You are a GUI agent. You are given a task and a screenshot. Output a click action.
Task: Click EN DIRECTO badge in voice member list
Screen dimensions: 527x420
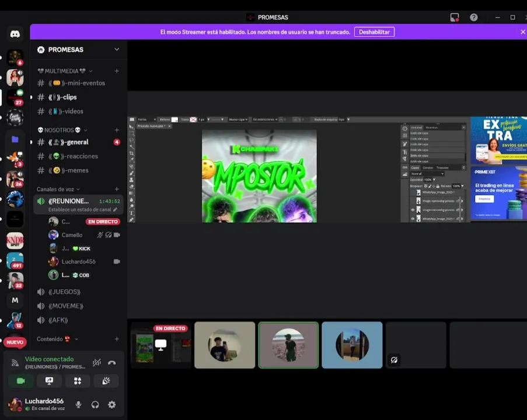coord(103,222)
